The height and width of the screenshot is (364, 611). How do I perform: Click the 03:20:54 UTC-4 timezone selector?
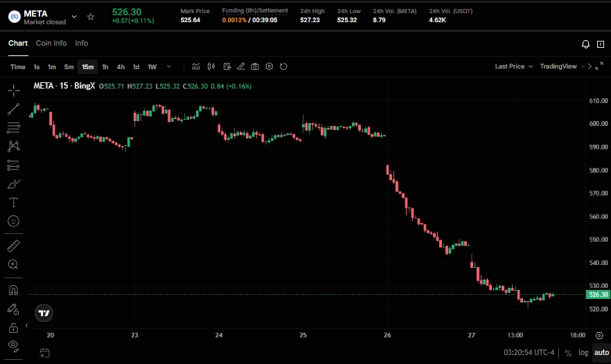[x=529, y=352]
